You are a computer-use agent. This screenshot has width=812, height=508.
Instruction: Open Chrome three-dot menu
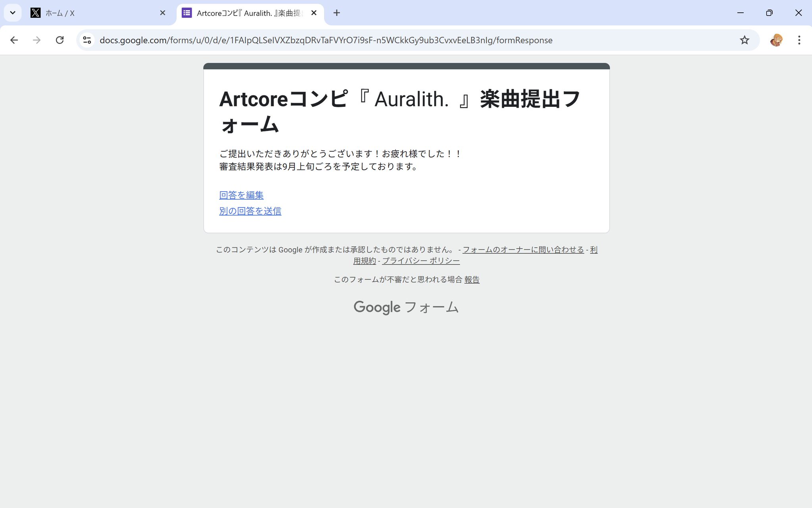799,40
